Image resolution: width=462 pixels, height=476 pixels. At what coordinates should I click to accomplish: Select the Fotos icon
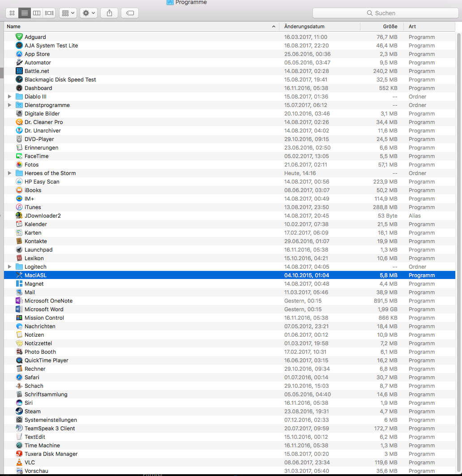[19, 164]
